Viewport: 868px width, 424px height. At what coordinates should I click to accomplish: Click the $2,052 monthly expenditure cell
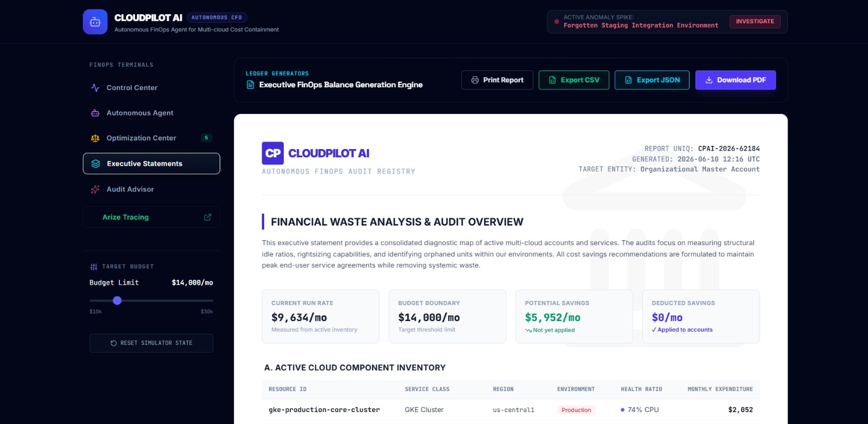[x=741, y=410]
